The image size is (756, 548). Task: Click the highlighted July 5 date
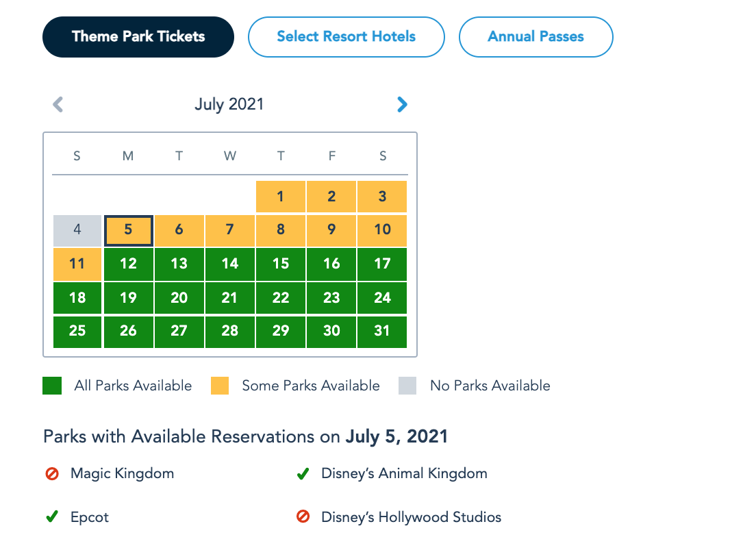pos(128,230)
